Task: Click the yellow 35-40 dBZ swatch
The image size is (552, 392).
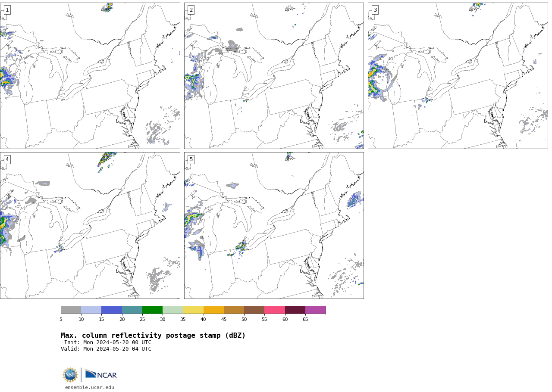Action: [x=193, y=310]
